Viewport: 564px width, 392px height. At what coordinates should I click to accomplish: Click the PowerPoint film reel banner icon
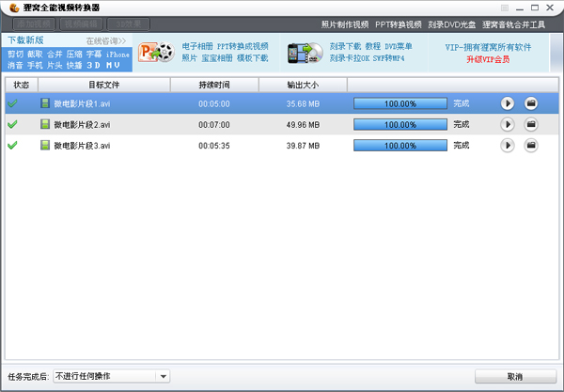pos(156,53)
